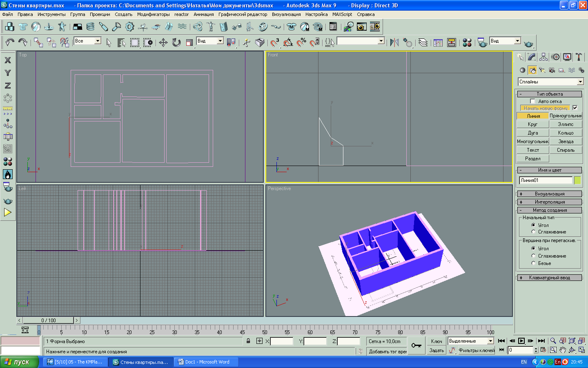Activate the Select and Move tool

163,42
